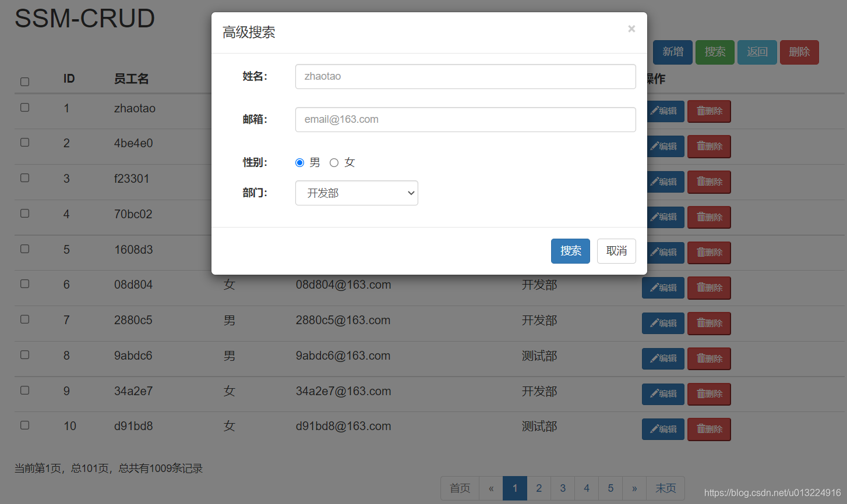Click email 2880c5@163.com cell
Screen dimensions: 847x504
tap(343, 321)
